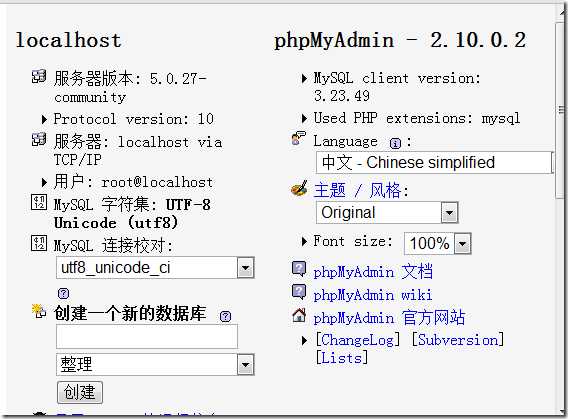Screen dimensions: 568x419
Task: Click the arrow bullet before Used PHP extensions
Action: [x=304, y=118]
